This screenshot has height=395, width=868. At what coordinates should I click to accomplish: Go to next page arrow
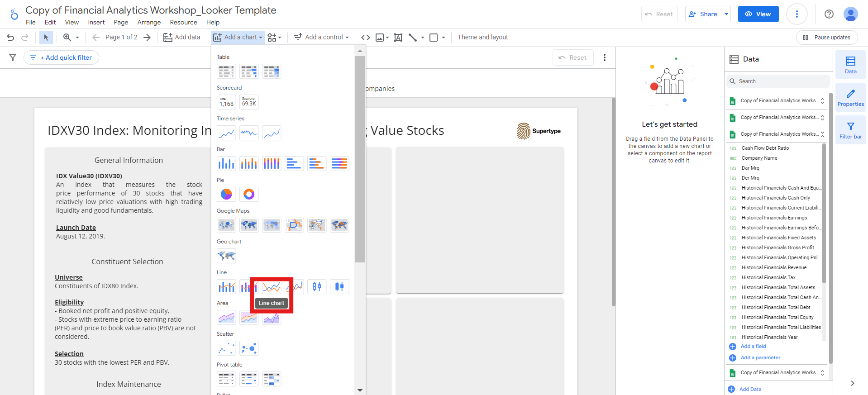[147, 38]
